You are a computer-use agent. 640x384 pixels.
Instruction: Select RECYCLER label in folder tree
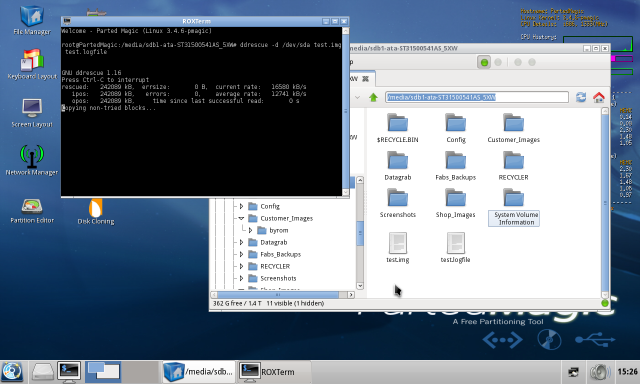point(275,266)
